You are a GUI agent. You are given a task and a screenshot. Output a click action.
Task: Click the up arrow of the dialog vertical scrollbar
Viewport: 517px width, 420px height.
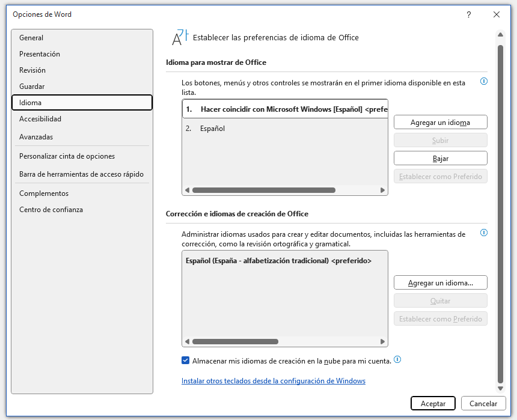pos(500,35)
